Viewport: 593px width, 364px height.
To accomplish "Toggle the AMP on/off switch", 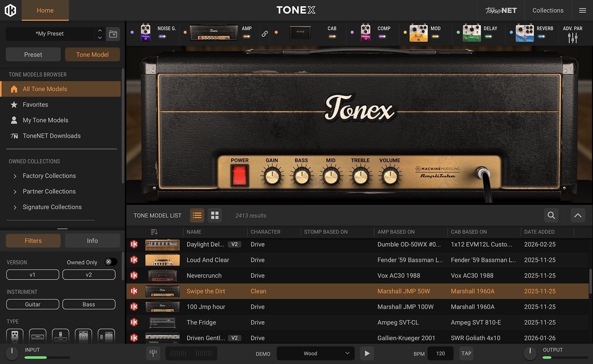I will click(247, 36).
